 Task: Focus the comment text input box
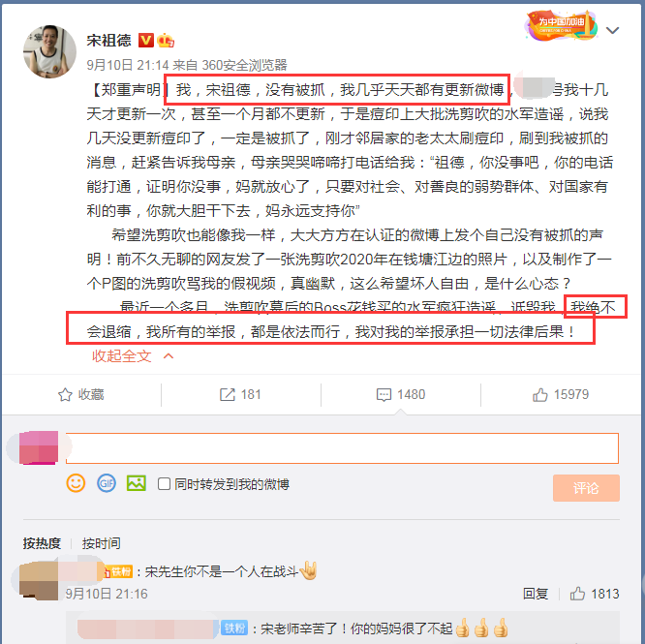pyautogui.click(x=342, y=447)
